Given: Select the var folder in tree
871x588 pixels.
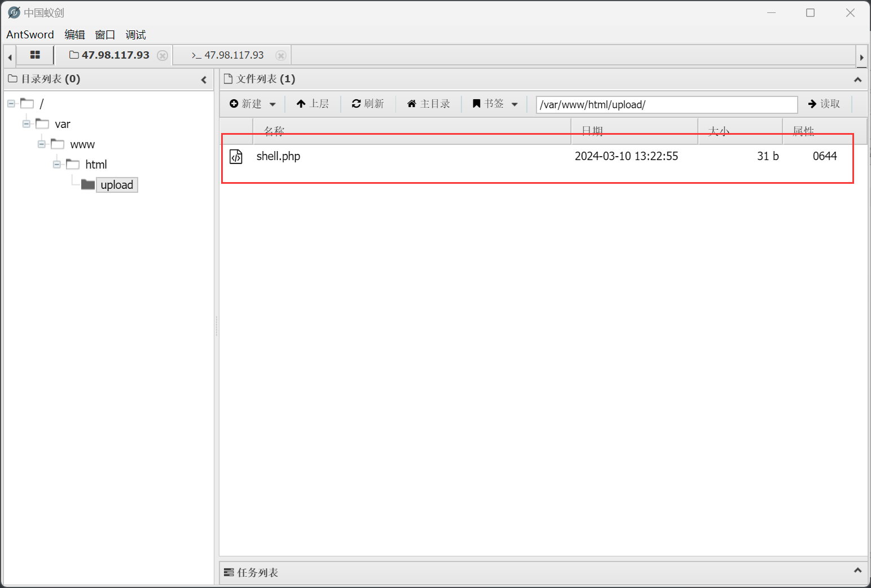Looking at the screenshot, I should click(x=54, y=124).
